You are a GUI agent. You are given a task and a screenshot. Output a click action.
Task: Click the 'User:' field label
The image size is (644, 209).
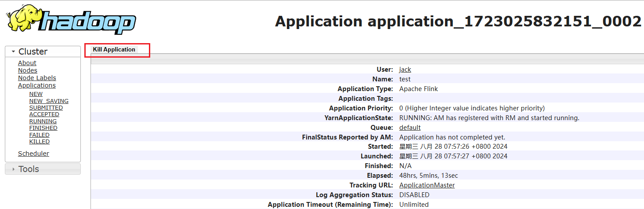coord(385,70)
